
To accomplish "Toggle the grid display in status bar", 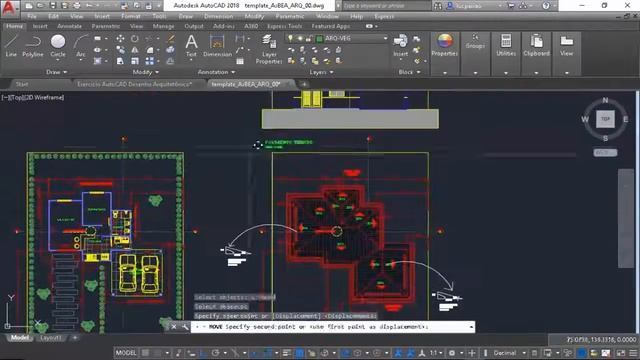I will (x=145, y=353).
